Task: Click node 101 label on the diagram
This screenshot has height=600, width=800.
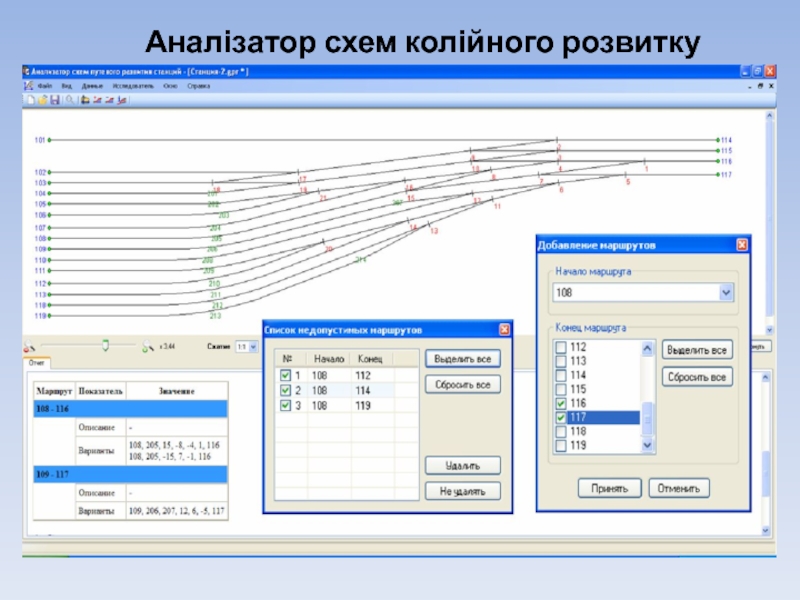Action: 40,140
